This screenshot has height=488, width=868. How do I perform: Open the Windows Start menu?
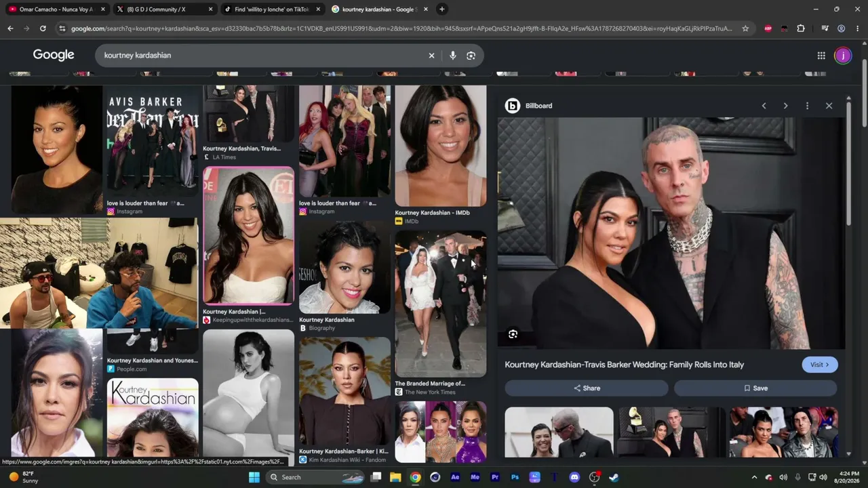coord(254,477)
